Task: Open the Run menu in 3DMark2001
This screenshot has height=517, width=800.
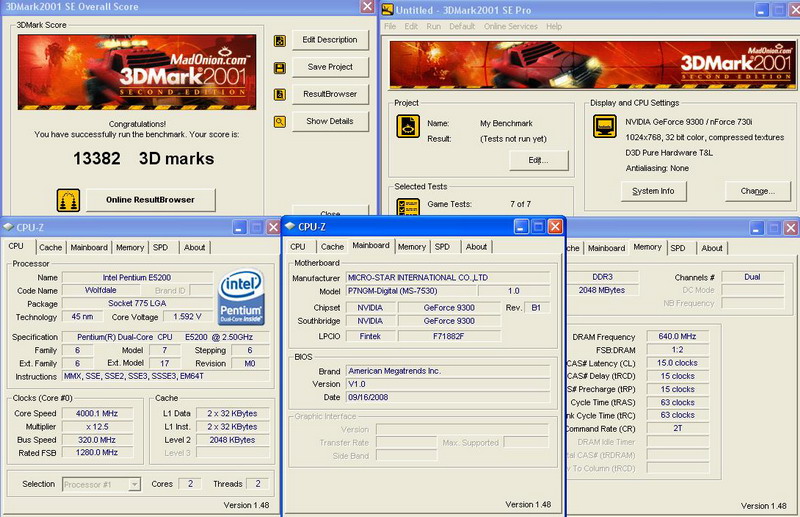Action: (434, 26)
